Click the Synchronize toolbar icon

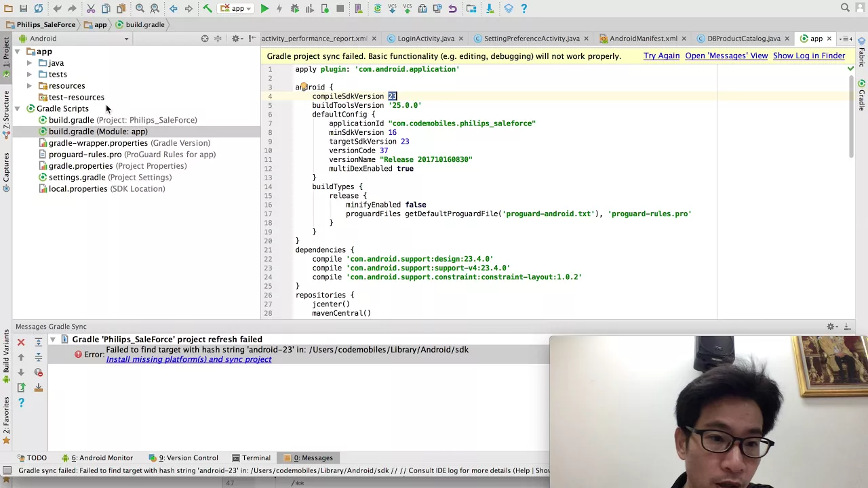tap(39, 9)
